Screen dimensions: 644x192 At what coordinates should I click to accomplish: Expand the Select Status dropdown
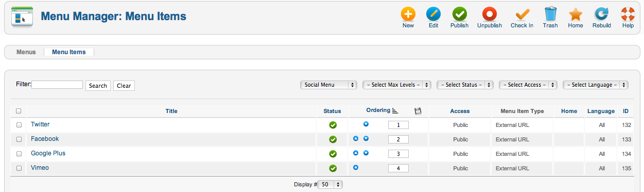[x=465, y=85]
